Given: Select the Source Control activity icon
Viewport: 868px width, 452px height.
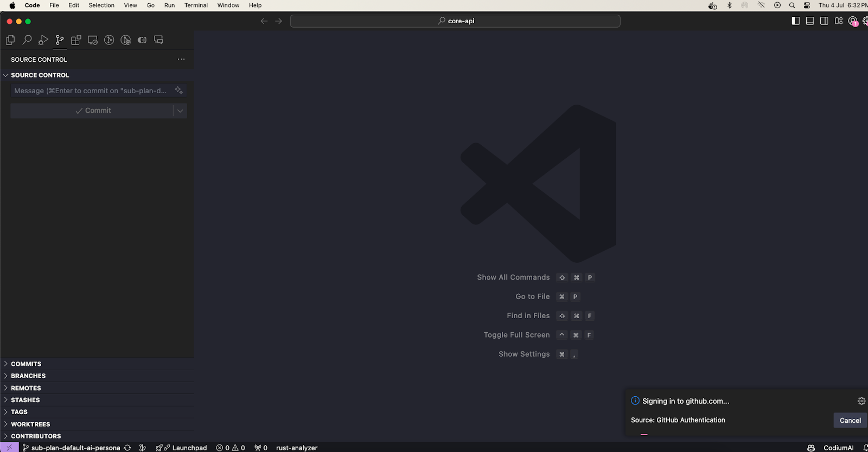Looking at the screenshot, I should coord(60,40).
